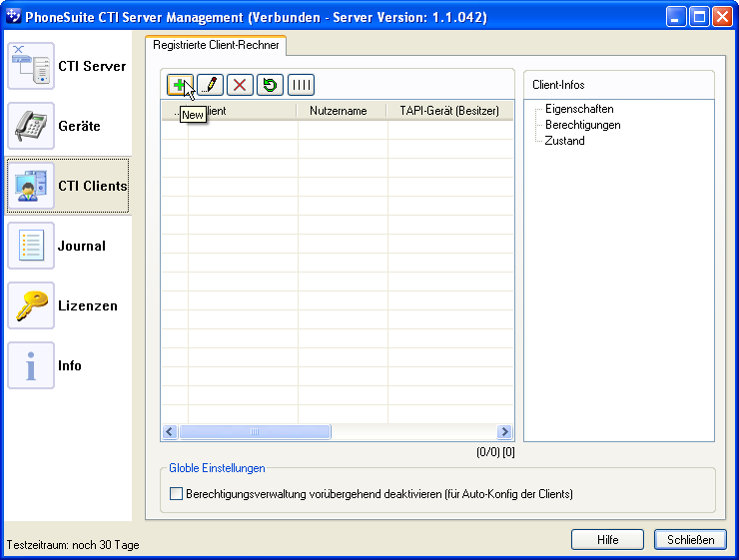Select the Registrierte Client-Rechner tab
Viewport: 739px width, 560px height.
point(216,45)
